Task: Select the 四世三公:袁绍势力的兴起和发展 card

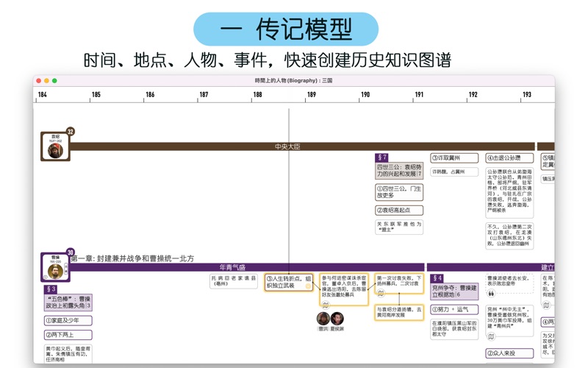Action: click(x=399, y=171)
